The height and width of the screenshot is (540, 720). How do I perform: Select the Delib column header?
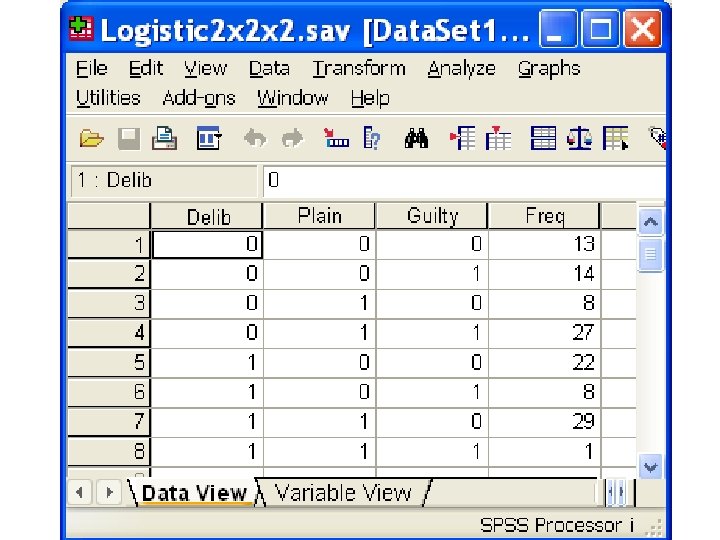click(207, 216)
